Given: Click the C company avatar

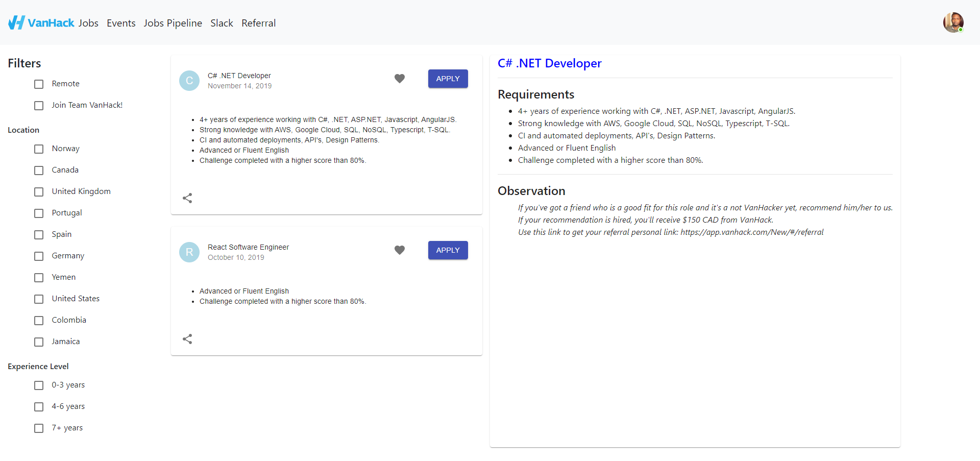Looking at the screenshot, I should pyautogui.click(x=189, y=81).
